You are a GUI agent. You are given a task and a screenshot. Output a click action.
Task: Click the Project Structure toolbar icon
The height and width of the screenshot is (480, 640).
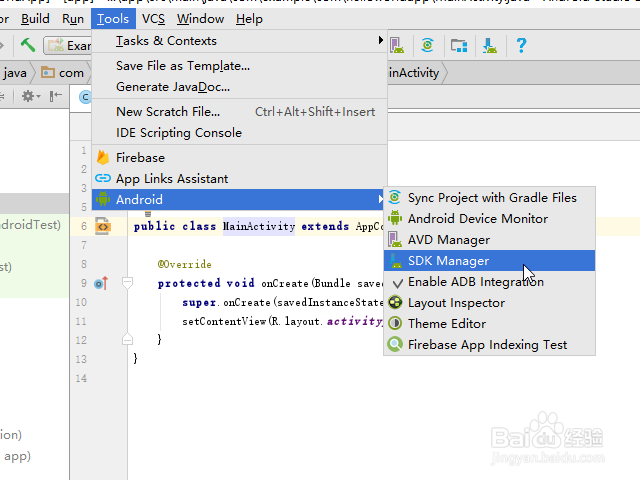click(x=459, y=45)
